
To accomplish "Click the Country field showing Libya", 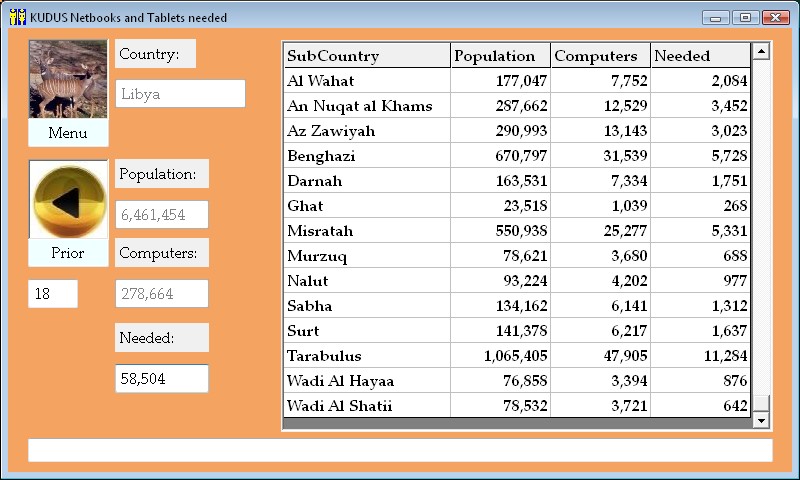I will click(180, 94).
